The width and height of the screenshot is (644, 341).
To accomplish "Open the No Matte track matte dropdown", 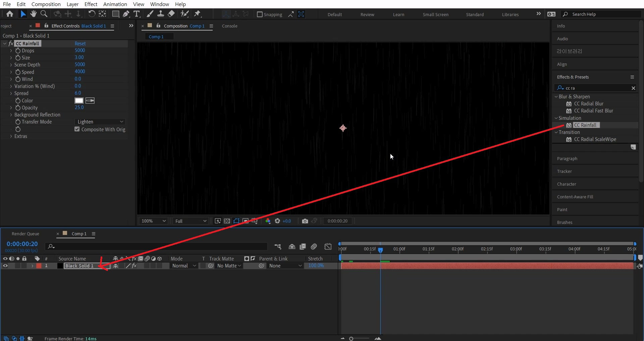I will pos(229,265).
